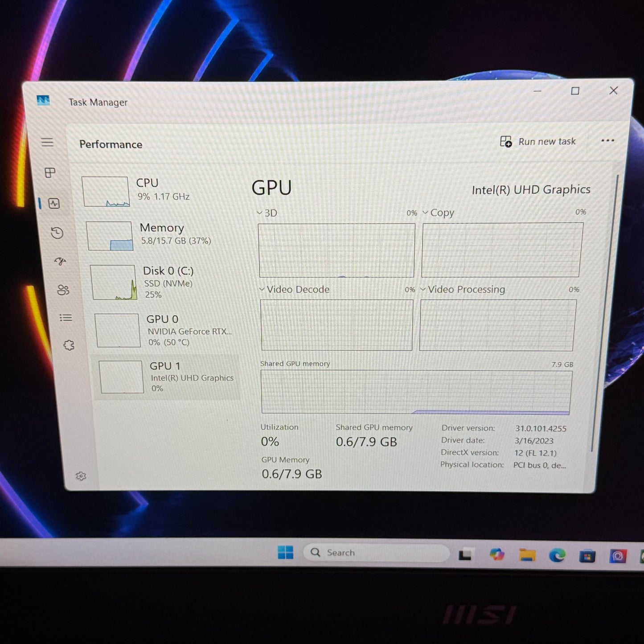The height and width of the screenshot is (644, 644).
Task: Open Microsoft Edge from the taskbar
Action: [x=558, y=556]
